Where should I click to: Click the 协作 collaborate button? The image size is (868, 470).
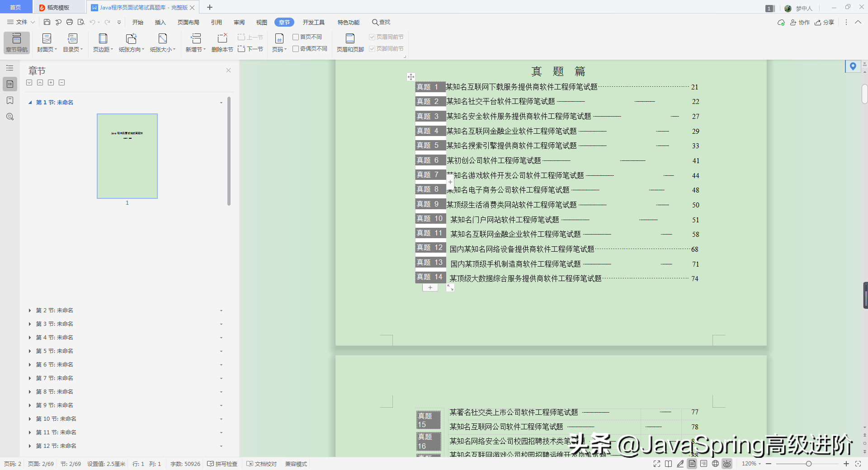coord(800,22)
